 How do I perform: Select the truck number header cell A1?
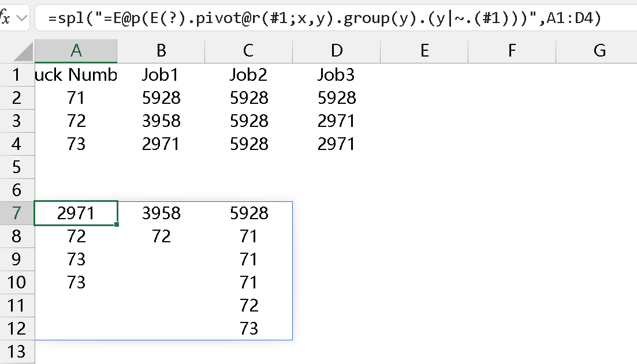[76, 74]
